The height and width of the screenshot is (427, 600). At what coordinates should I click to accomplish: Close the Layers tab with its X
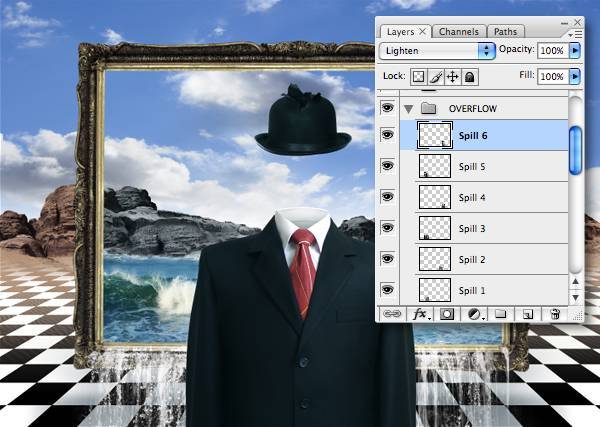click(x=422, y=31)
